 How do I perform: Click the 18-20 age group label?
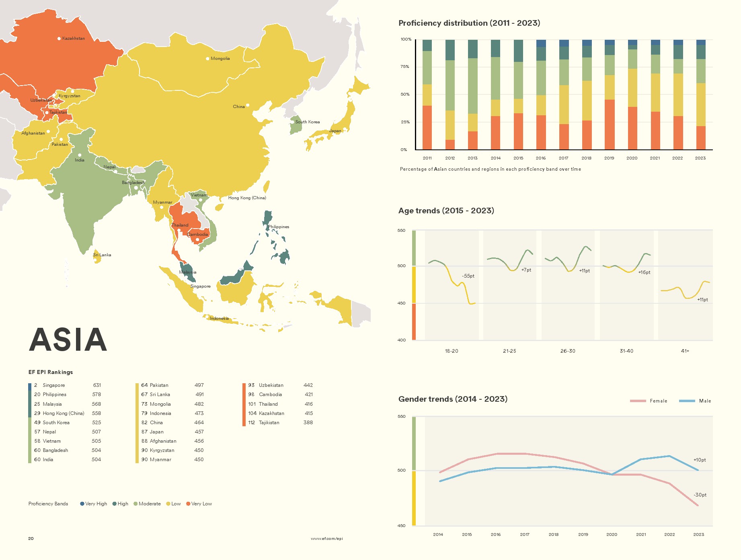click(x=451, y=351)
